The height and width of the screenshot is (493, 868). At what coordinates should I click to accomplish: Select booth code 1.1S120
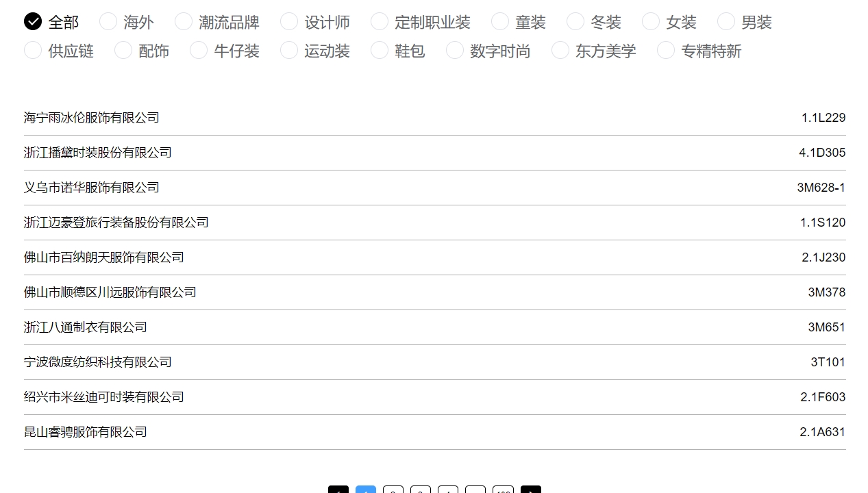823,223
